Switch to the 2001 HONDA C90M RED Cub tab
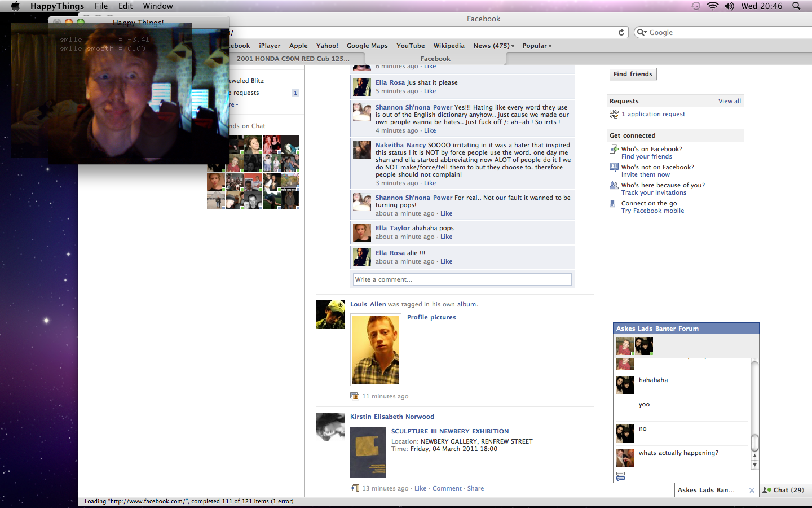This screenshot has width=812, height=508. pyautogui.click(x=293, y=59)
